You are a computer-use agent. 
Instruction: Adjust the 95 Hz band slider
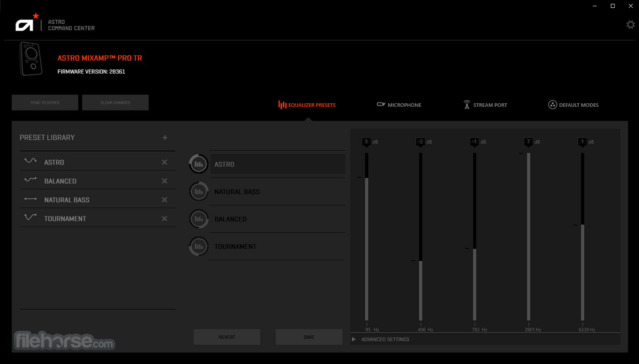[366, 237]
